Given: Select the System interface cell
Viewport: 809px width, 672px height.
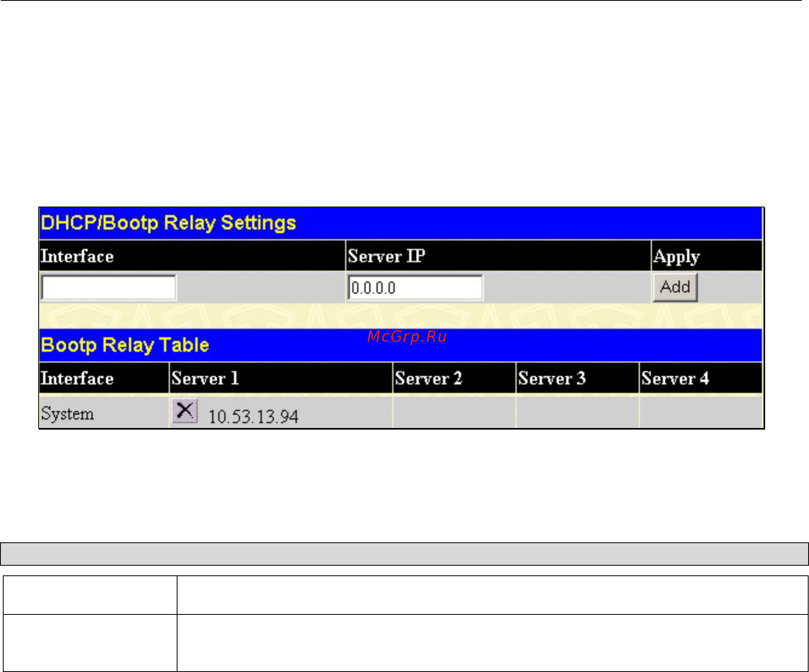Looking at the screenshot, I should click(104, 413).
